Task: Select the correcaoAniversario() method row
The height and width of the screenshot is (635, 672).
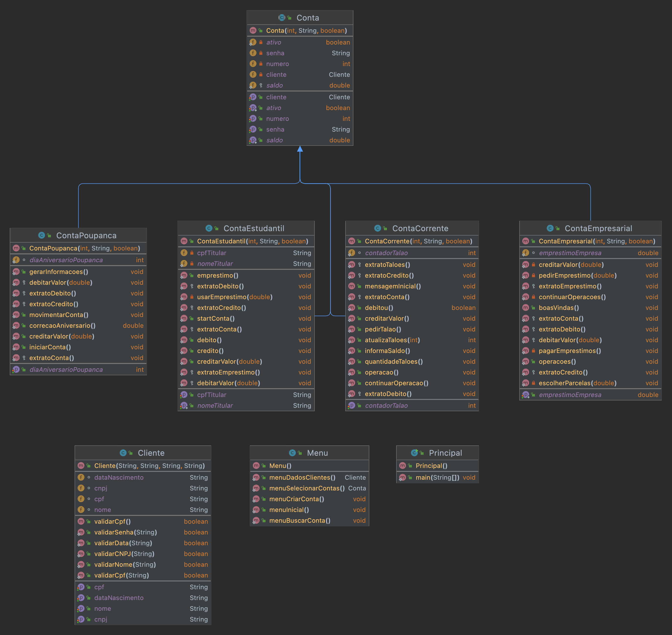Action: [x=62, y=326]
